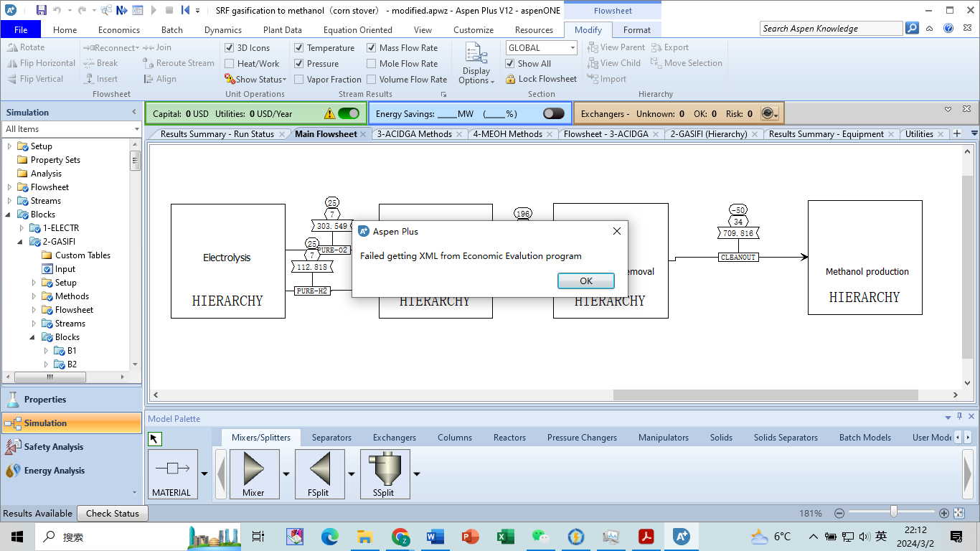Switch to the Properties environment
This screenshot has width=980, height=551.
pyautogui.click(x=72, y=400)
